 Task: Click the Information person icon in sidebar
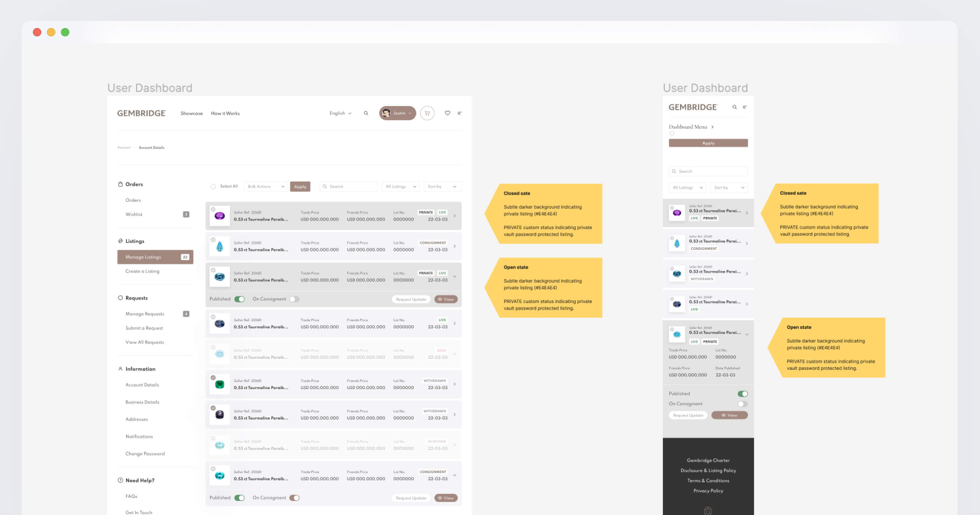tap(120, 368)
